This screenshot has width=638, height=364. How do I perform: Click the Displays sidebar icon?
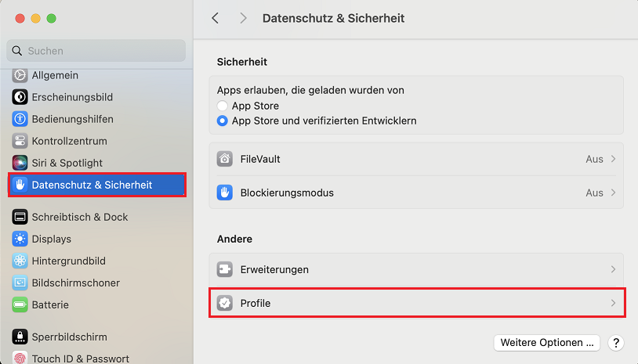point(20,239)
